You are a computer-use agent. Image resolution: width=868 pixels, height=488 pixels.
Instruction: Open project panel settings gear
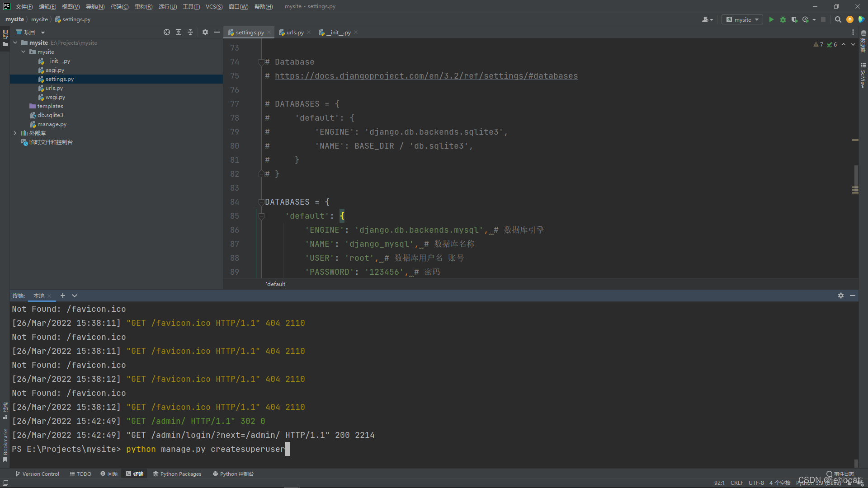click(205, 32)
